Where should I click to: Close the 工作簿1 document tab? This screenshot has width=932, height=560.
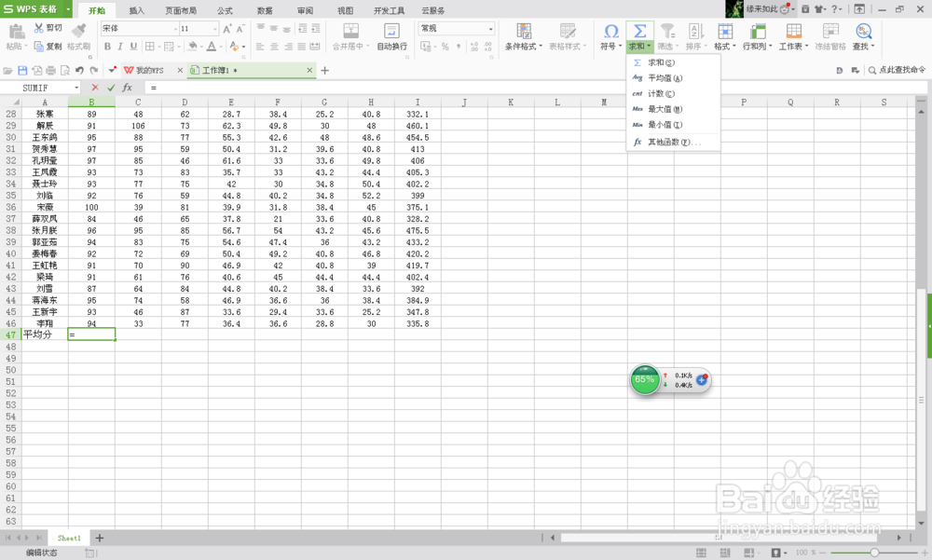pyautogui.click(x=309, y=70)
